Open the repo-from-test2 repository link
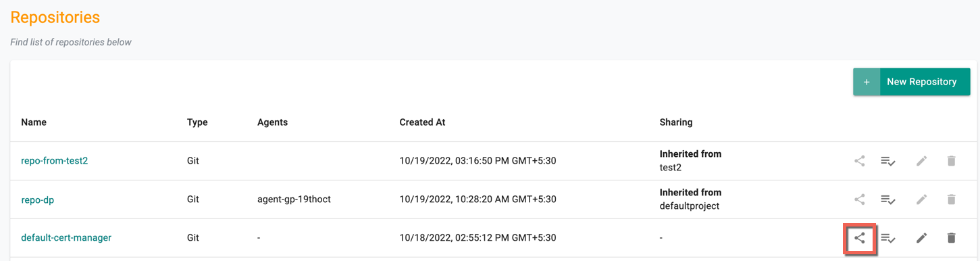 coord(55,161)
